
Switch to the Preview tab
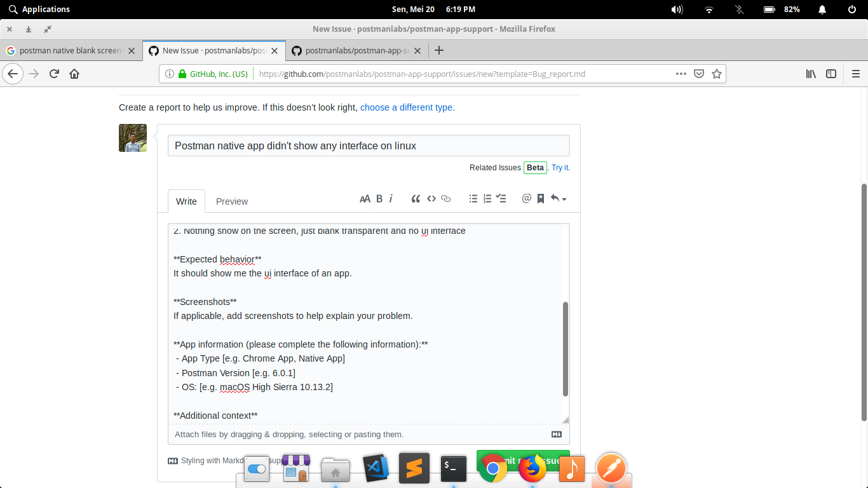[x=231, y=201]
